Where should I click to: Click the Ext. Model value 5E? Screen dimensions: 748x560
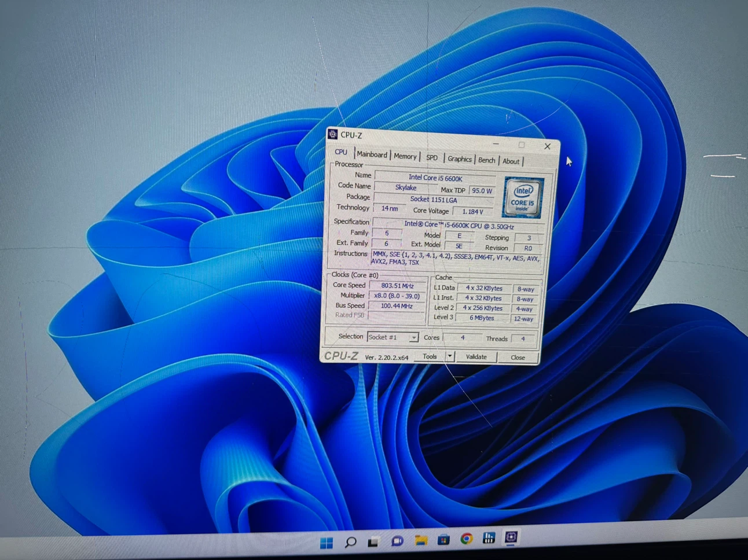click(x=459, y=246)
